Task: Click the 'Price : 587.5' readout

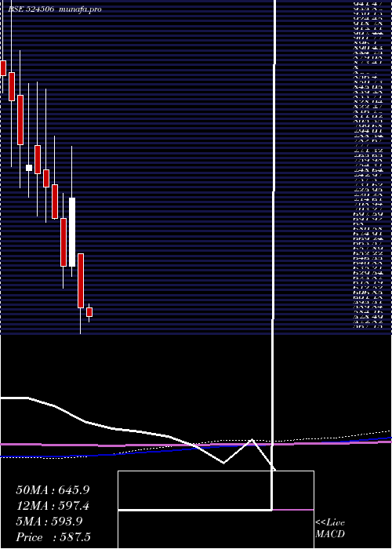Action: [53, 537]
